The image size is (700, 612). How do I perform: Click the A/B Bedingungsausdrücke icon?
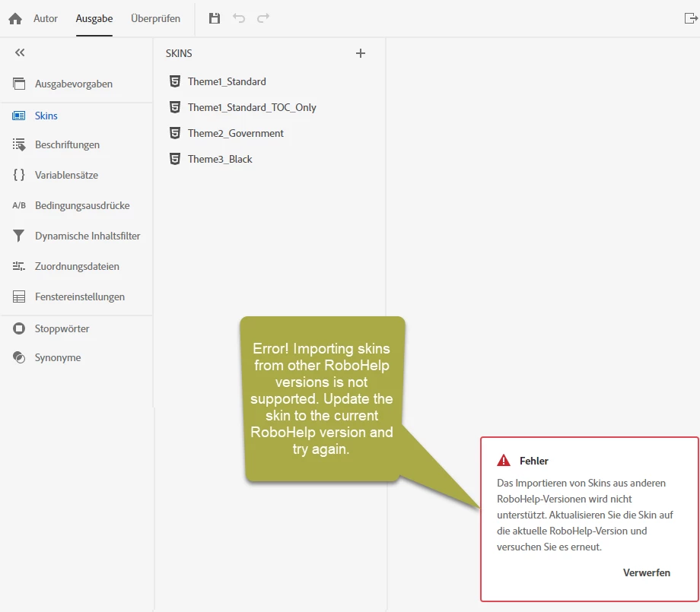tap(19, 205)
